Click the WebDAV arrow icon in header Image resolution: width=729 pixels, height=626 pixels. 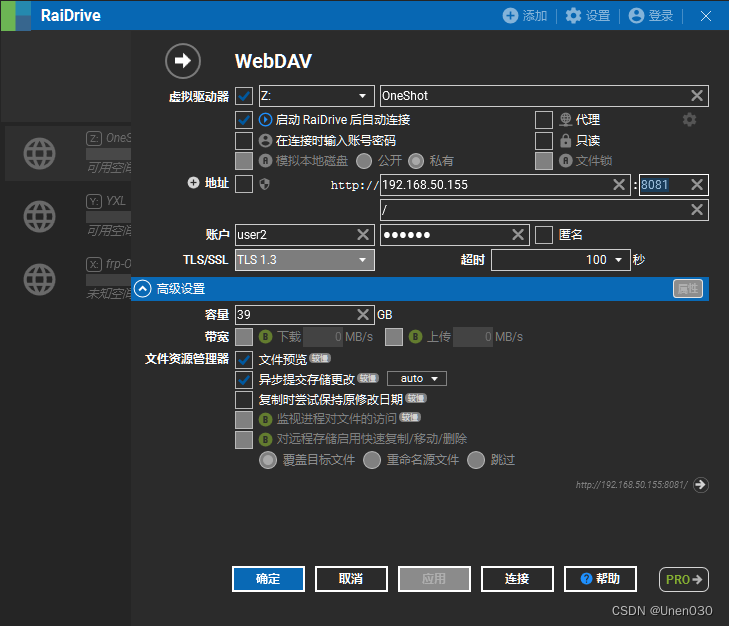pos(183,61)
